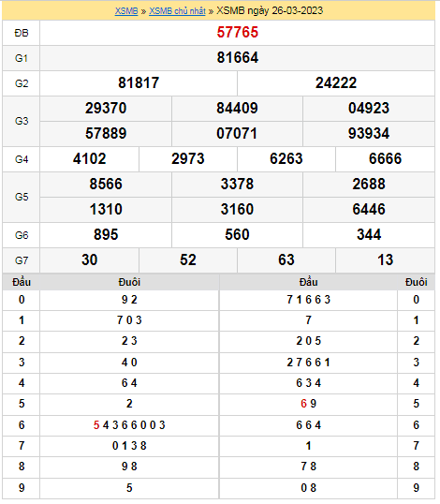This screenshot has height=504, width=440.
Task: Select G5 number 3378
Action: point(237,185)
